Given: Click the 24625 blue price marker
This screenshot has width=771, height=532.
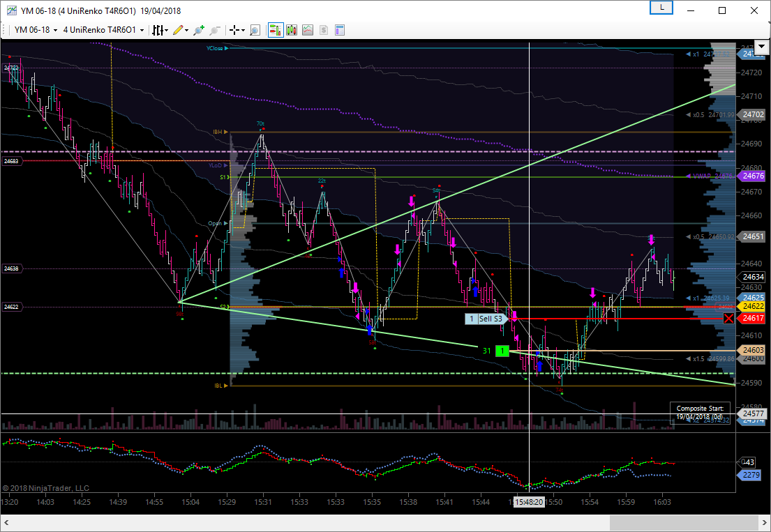Looking at the screenshot, I should pyautogui.click(x=753, y=298).
